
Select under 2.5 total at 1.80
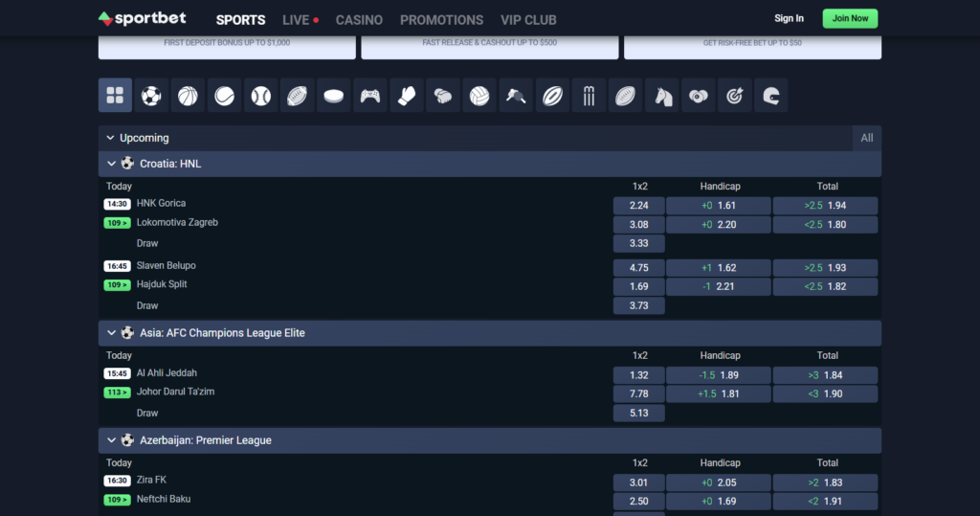(825, 225)
